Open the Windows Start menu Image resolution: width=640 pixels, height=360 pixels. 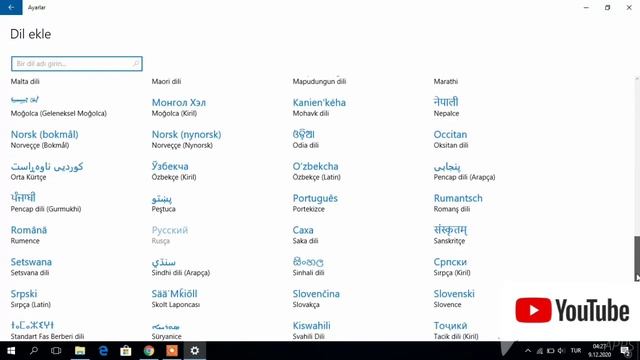click(x=11, y=351)
